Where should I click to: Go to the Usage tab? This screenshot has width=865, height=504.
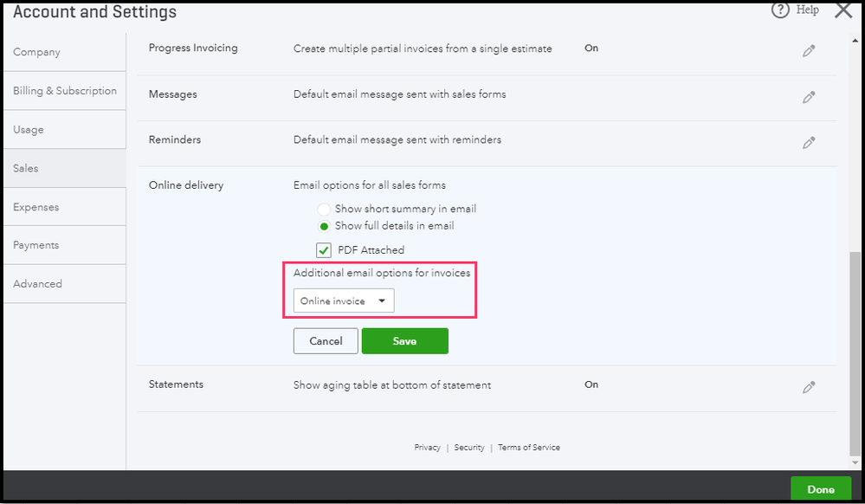pos(28,130)
